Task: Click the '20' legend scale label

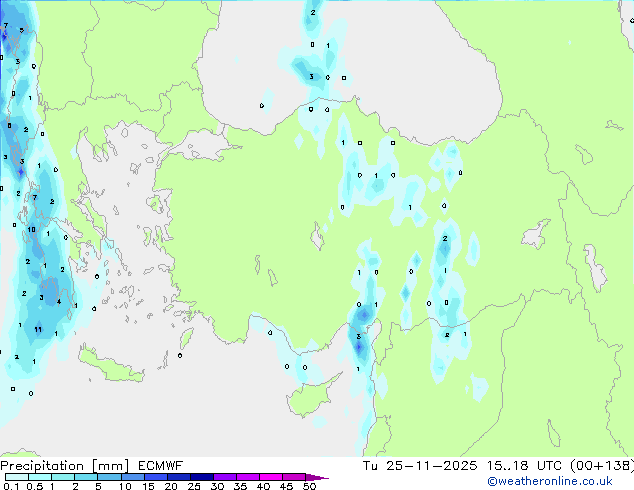Action: [171, 486]
